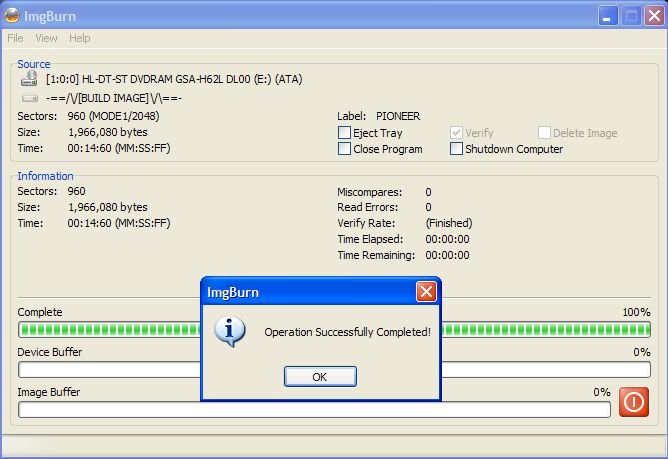Click the blue information icon in dialog
Screen dimensions: 668x459
point(230,331)
